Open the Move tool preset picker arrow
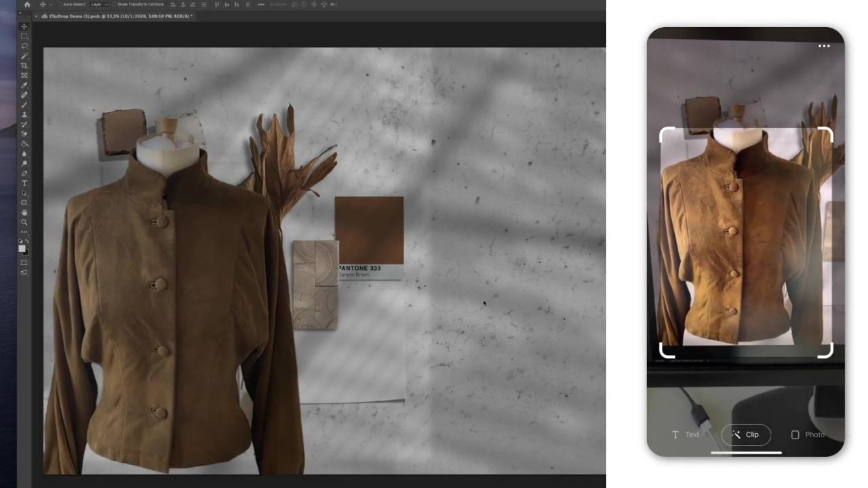The image size is (868, 488). (x=50, y=4)
